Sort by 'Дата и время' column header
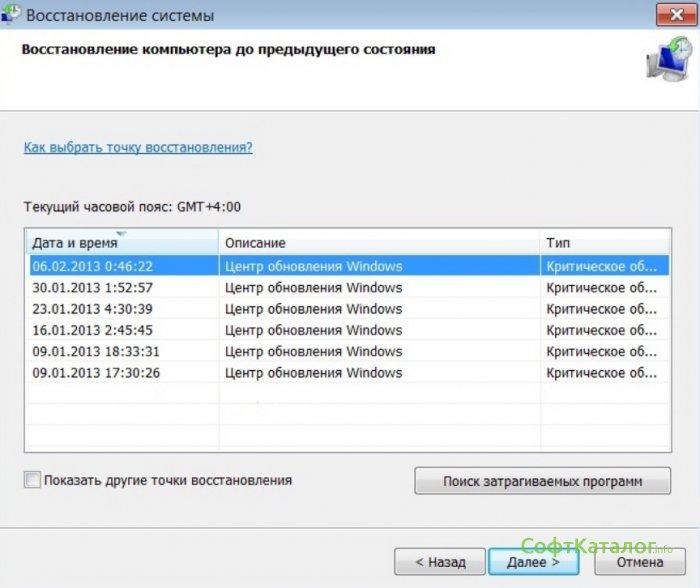Viewport: 700px width, 588px height. tap(122, 242)
